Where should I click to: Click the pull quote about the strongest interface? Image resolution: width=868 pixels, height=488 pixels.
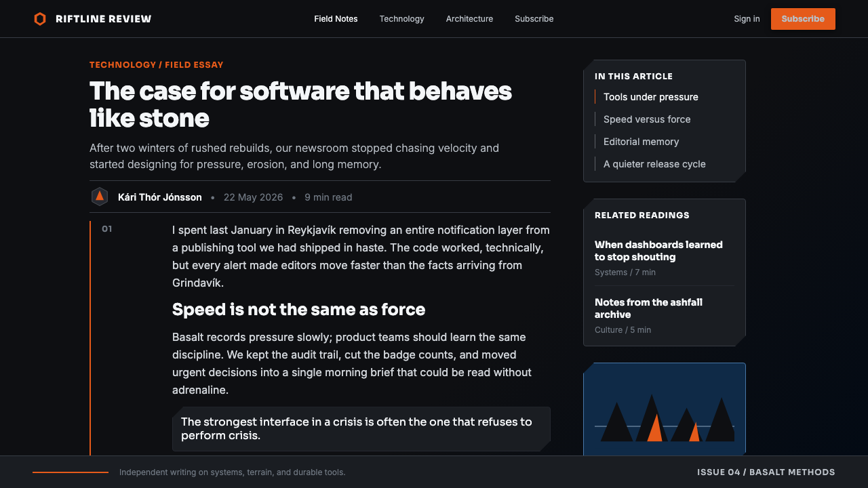click(361, 428)
